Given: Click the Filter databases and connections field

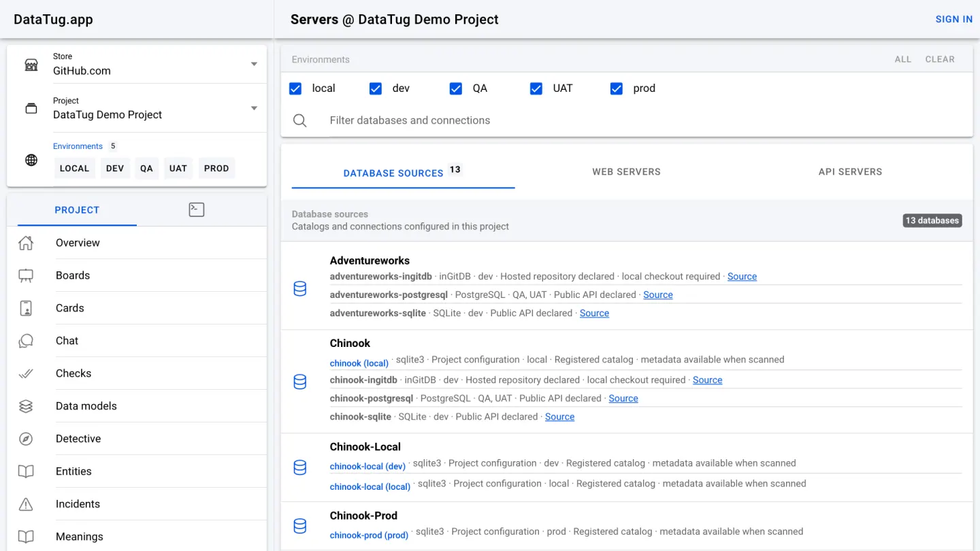Looking at the screenshot, I should tap(646, 120).
